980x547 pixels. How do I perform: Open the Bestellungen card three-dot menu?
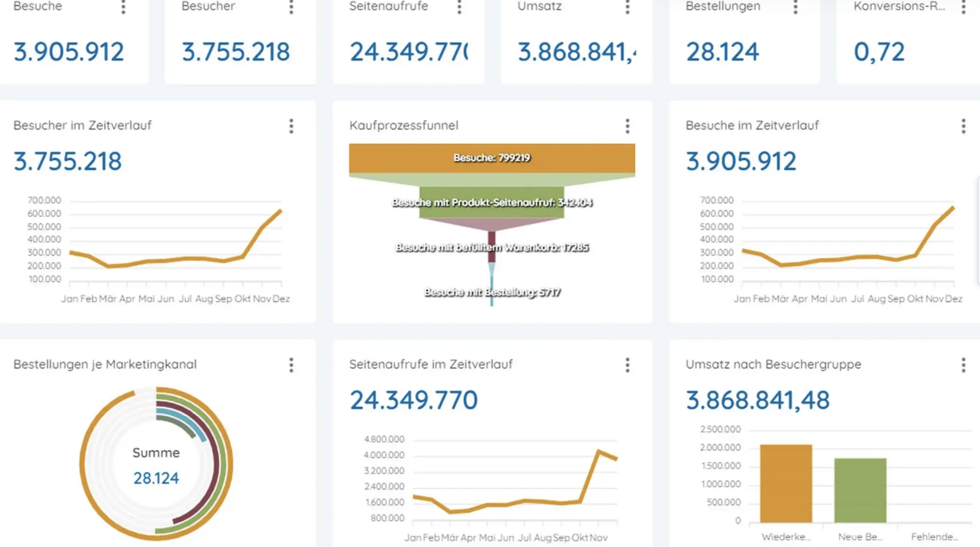(795, 7)
